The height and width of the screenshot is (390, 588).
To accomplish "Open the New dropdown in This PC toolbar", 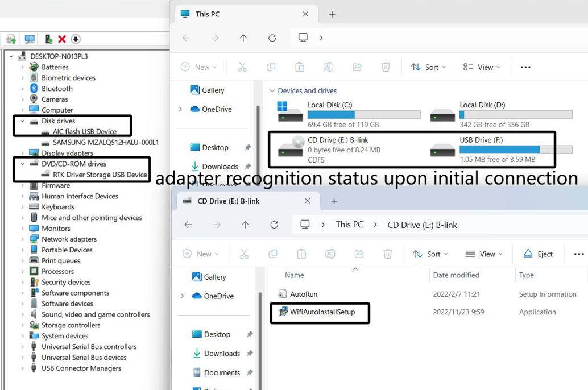I will [x=199, y=67].
